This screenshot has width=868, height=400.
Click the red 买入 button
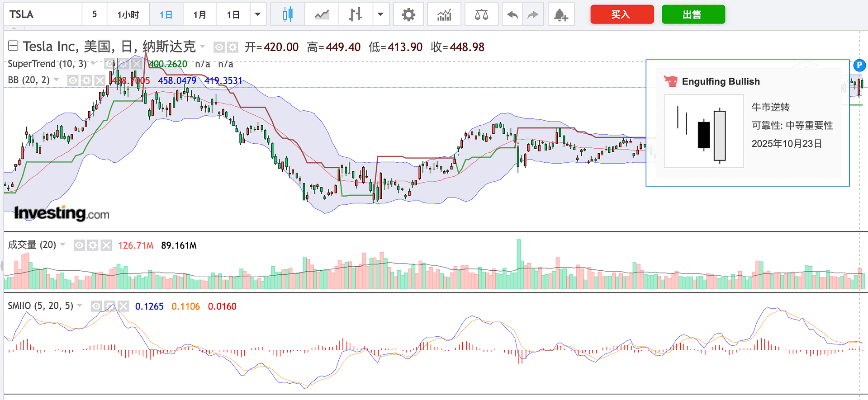click(621, 14)
